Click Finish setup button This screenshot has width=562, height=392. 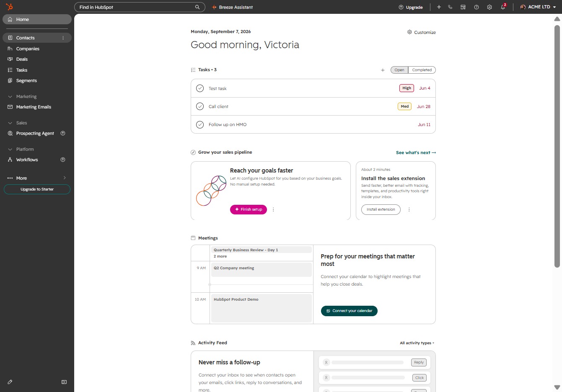pyautogui.click(x=249, y=209)
